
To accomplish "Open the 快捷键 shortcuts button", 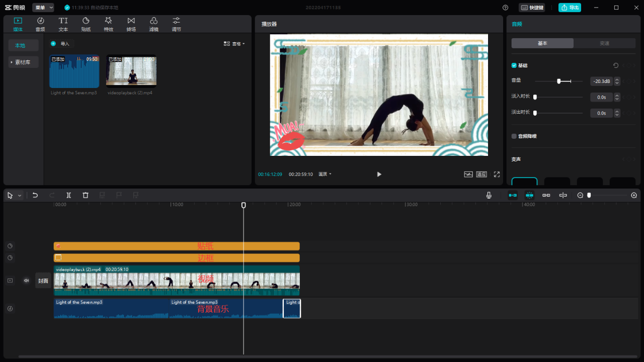I will pyautogui.click(x=532, y=8).
